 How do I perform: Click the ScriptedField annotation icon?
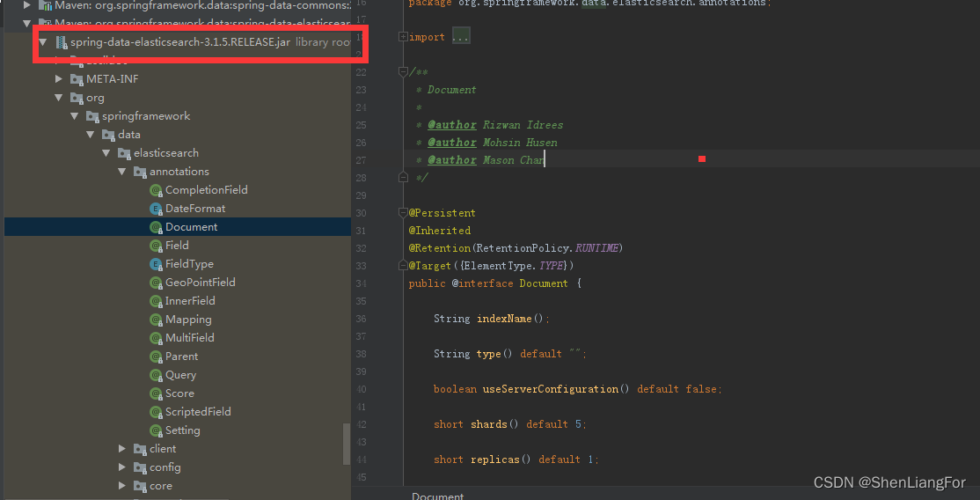[x=156, y=412]
